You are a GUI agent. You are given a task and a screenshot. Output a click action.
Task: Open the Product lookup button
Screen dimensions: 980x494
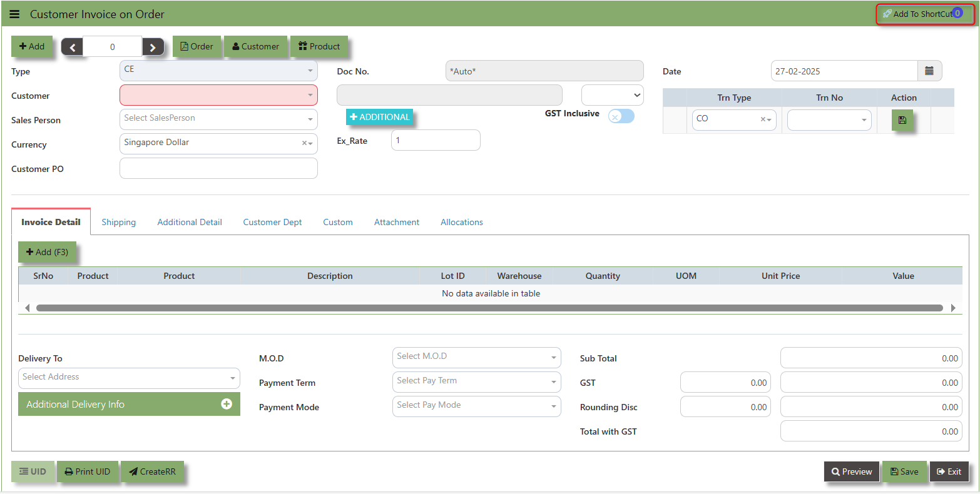point(319,46)
